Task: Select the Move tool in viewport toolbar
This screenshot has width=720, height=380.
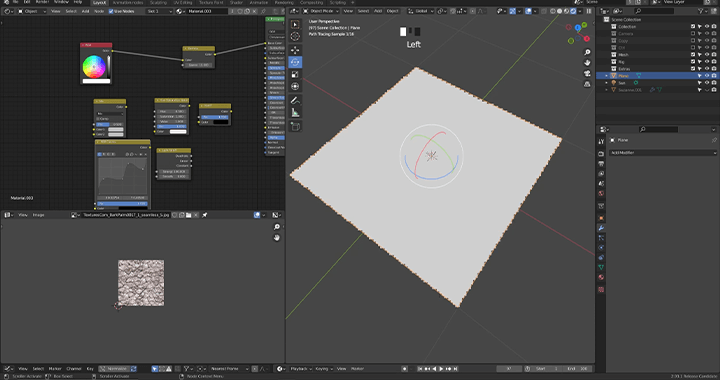Action: click(x=295, y=50)
